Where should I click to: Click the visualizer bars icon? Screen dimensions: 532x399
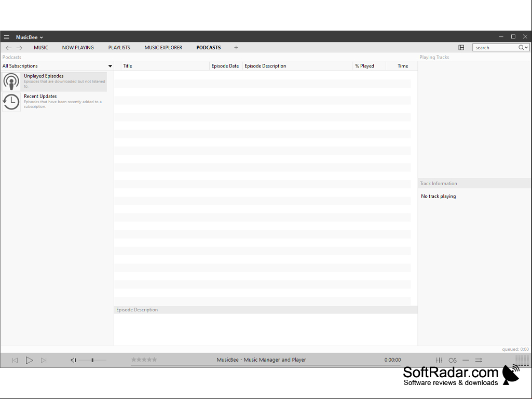coord(522,360)
